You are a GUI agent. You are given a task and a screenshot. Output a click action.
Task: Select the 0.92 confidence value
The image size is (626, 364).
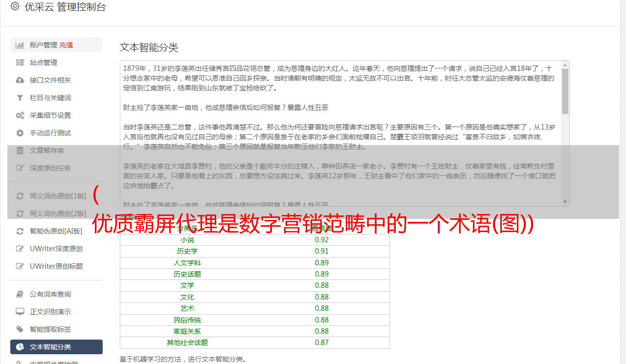click(x=322, y=240)
